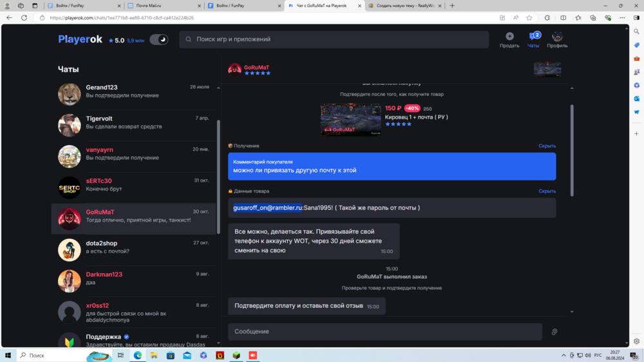
Task: Open File Explorer from taskbar
Action: [x=154, y=356]
